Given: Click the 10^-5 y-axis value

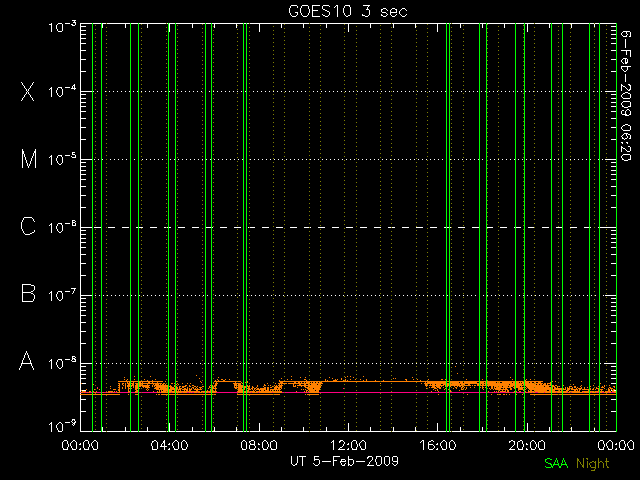Looking at the screenshot, I should click(62, 159).
